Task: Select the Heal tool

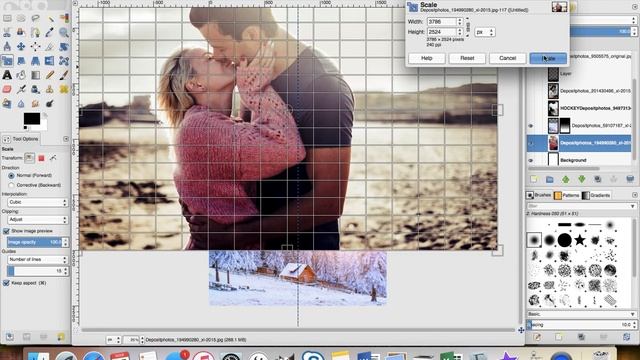Action: click(x=64, y=89)
